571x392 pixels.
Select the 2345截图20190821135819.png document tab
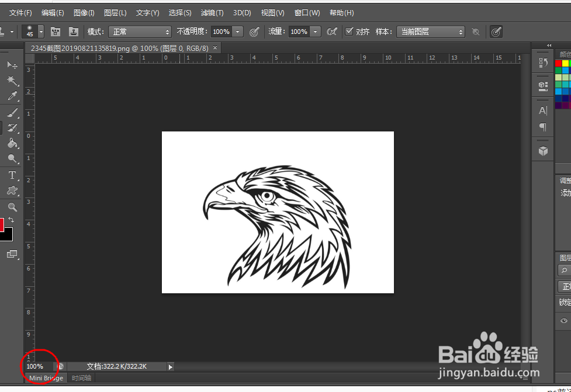point(119,48)
